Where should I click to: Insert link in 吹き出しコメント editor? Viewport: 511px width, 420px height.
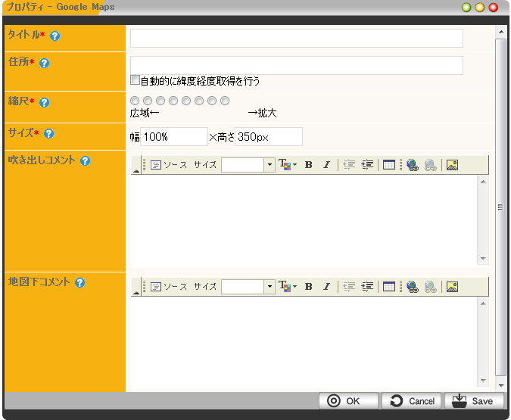[x=413, y=165]
